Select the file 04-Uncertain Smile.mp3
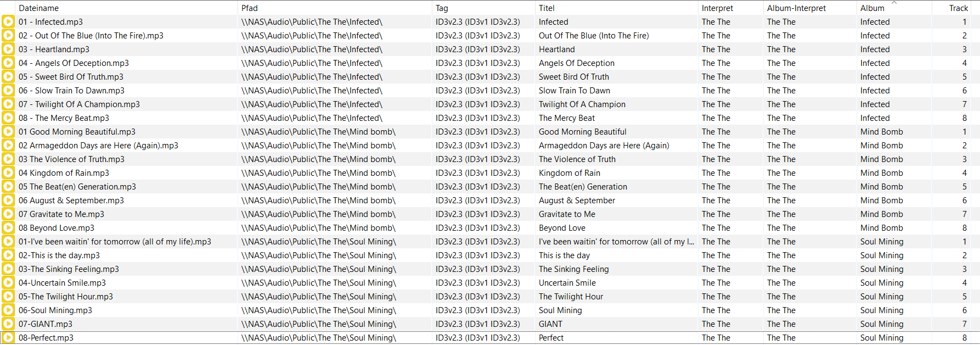 pos(62,283)
